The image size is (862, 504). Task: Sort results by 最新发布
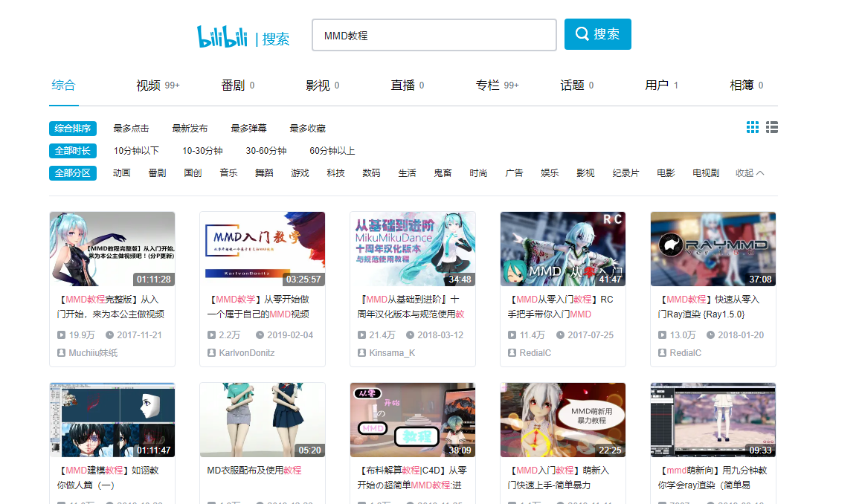190,129
